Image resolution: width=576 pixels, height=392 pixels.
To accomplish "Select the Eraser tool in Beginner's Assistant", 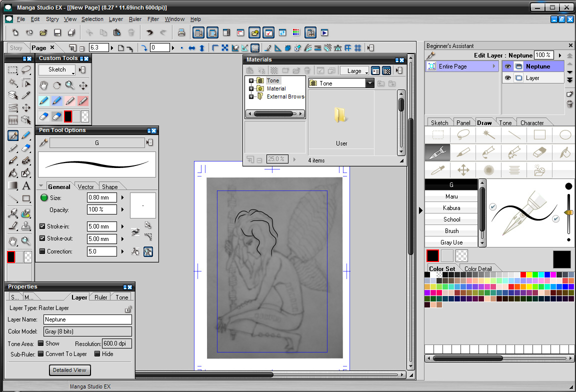I will 539,152.
